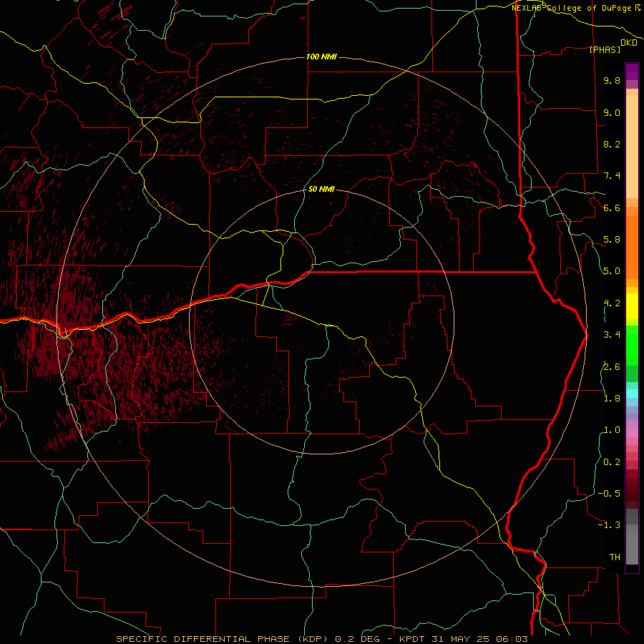Click the 3.4 color scale value
644x644 pixels.
pyautogui.click(x=612, y=335)
